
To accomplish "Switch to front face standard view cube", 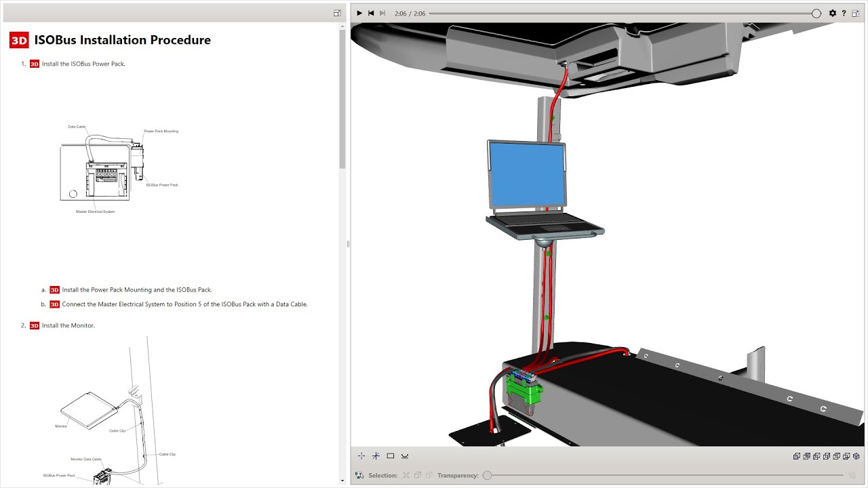I will 797,456.
